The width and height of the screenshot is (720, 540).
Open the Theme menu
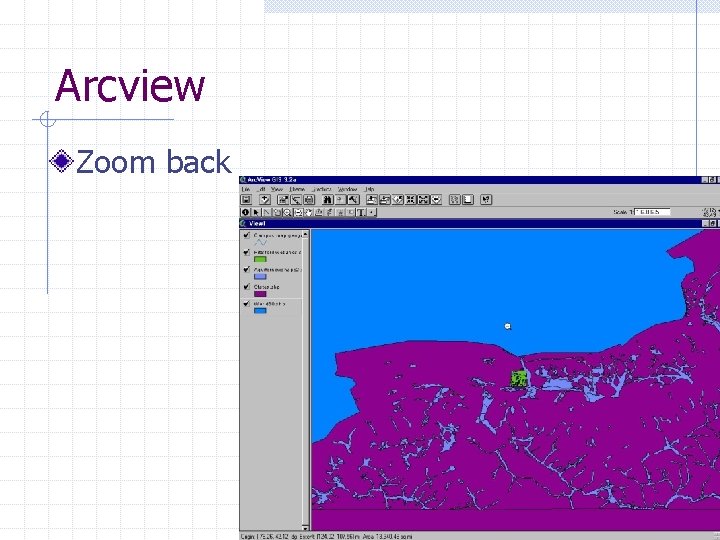point(297,189)
